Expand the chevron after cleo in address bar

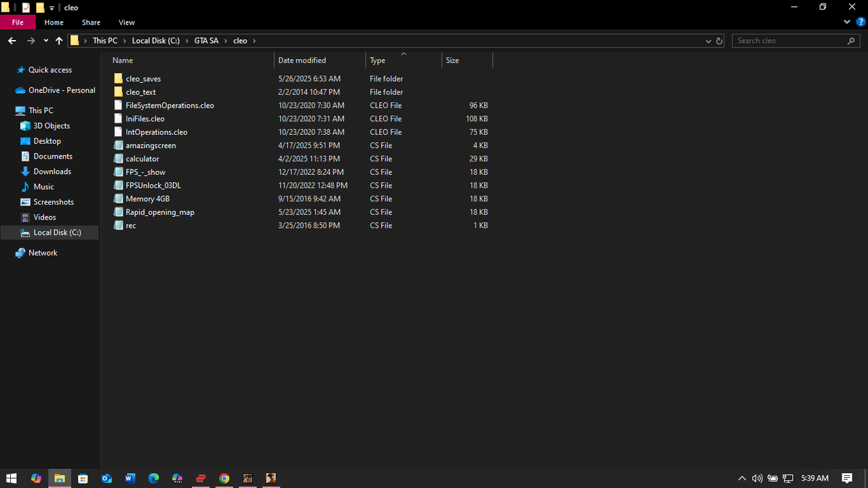tap(254, 41)
